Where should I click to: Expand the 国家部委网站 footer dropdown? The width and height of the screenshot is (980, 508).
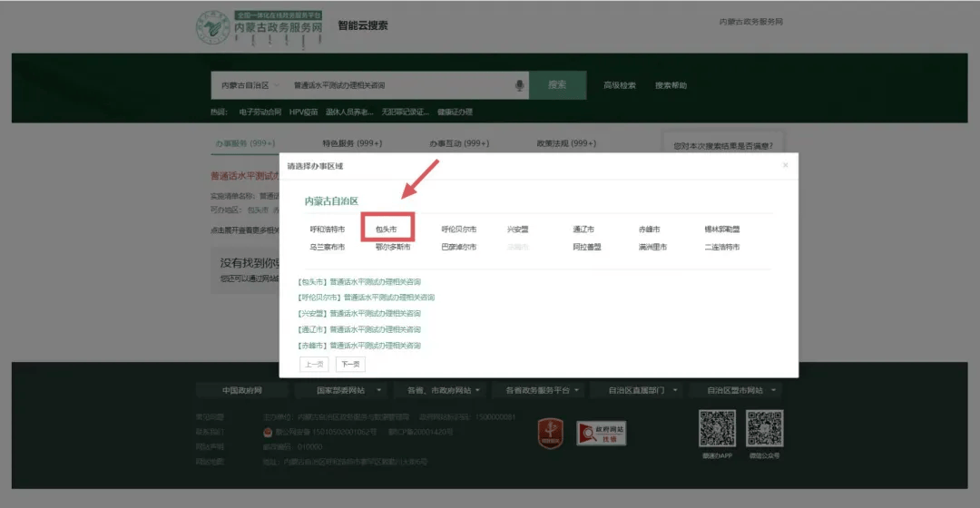click(349, 390)
